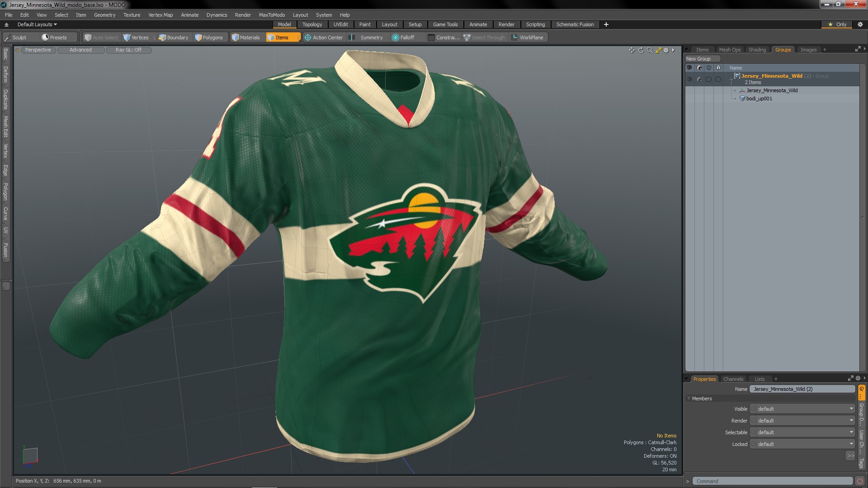
Task: Click the camera render column header
Action: 699,68
